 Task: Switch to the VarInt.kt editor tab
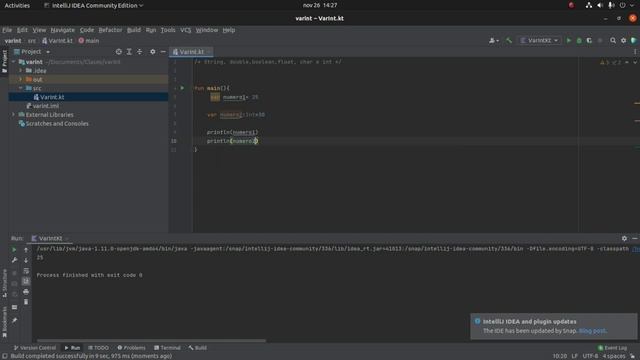(191, 52)
